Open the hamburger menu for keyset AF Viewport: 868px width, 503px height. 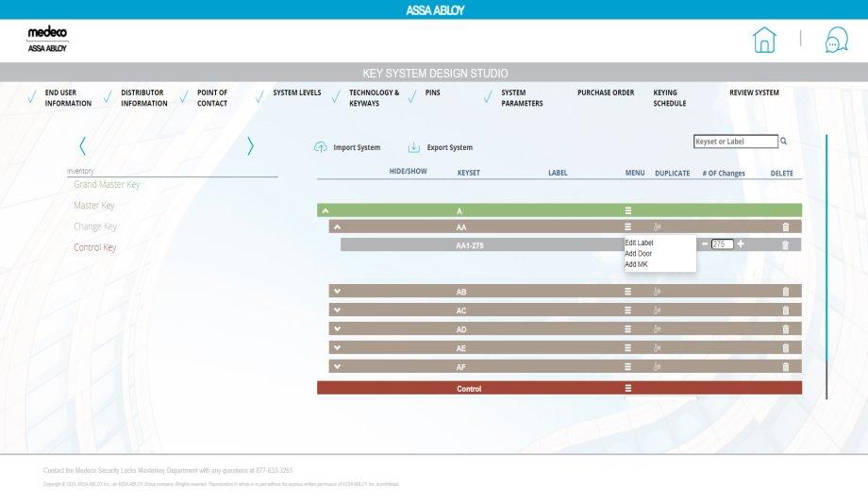[627, 367]
